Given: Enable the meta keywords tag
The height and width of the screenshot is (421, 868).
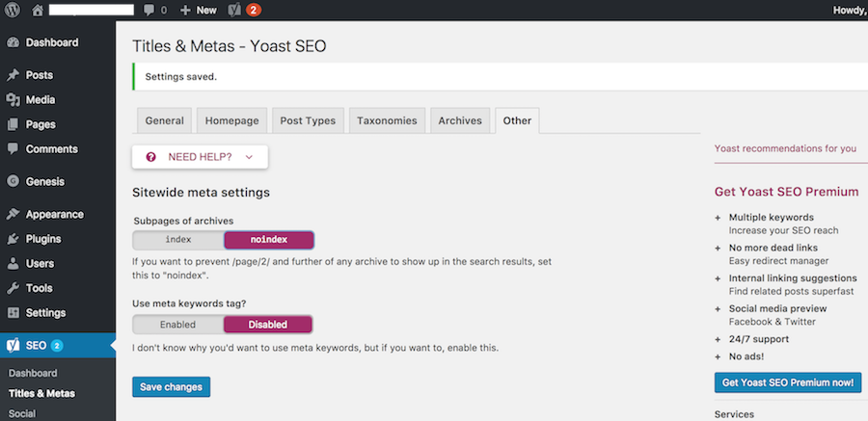Looking at the screenshot, I should tap(177, 325).
